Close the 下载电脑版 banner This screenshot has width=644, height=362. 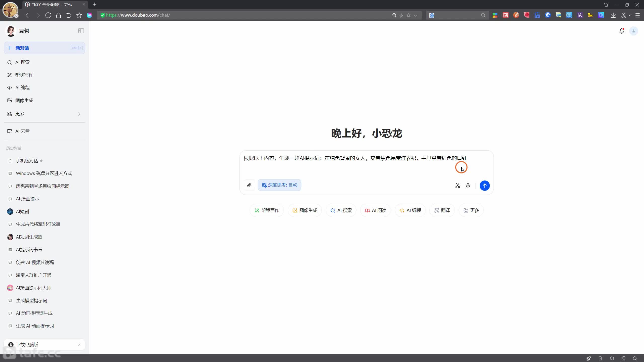point(79,345)
